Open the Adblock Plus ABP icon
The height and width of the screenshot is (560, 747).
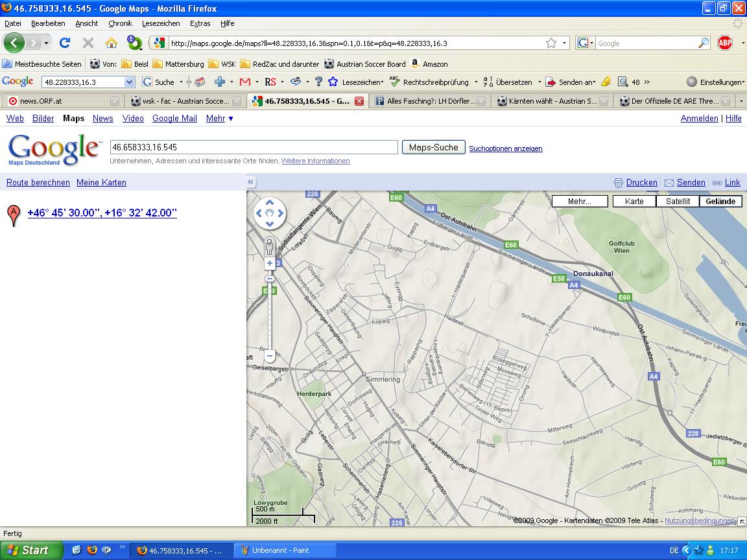[x=724, y=43]
